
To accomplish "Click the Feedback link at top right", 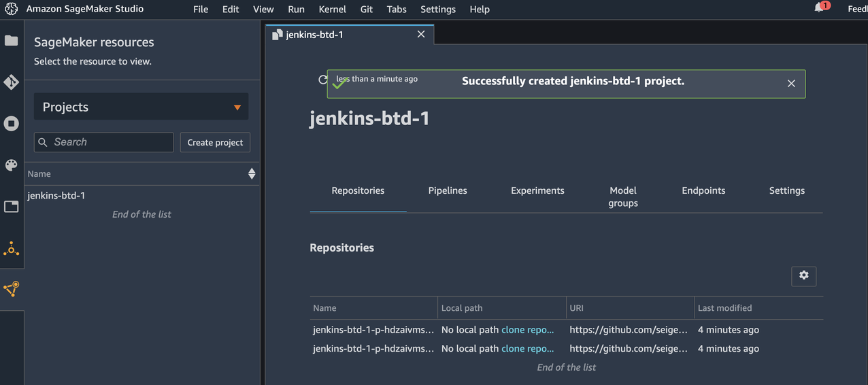I will (857, 9).
